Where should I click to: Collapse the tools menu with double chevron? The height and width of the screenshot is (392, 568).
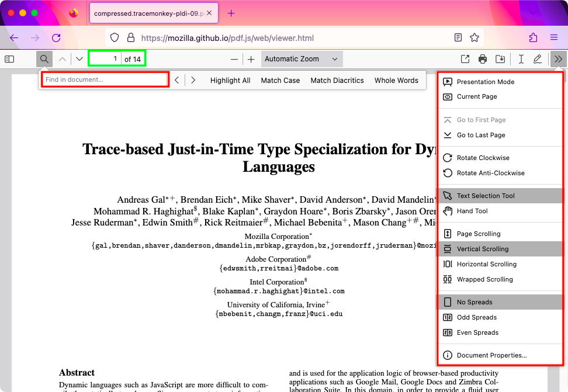click(x=557, y=58)
